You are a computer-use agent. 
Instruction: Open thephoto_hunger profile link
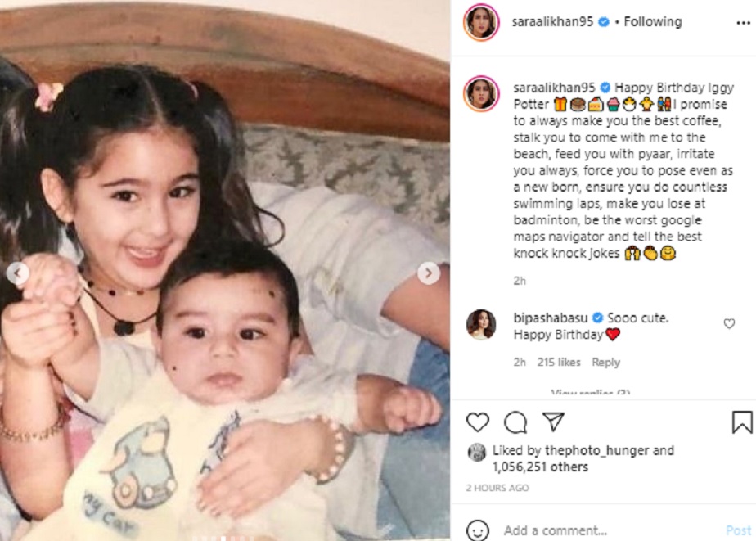pos(597,450)
